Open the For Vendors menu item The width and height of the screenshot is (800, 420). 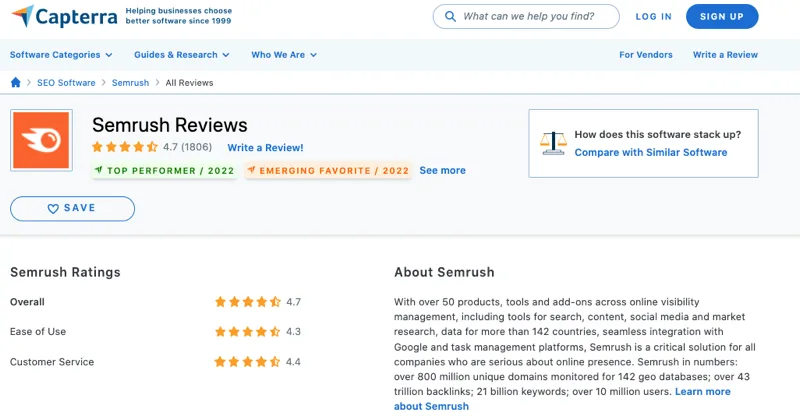click(x=646, y=55)
